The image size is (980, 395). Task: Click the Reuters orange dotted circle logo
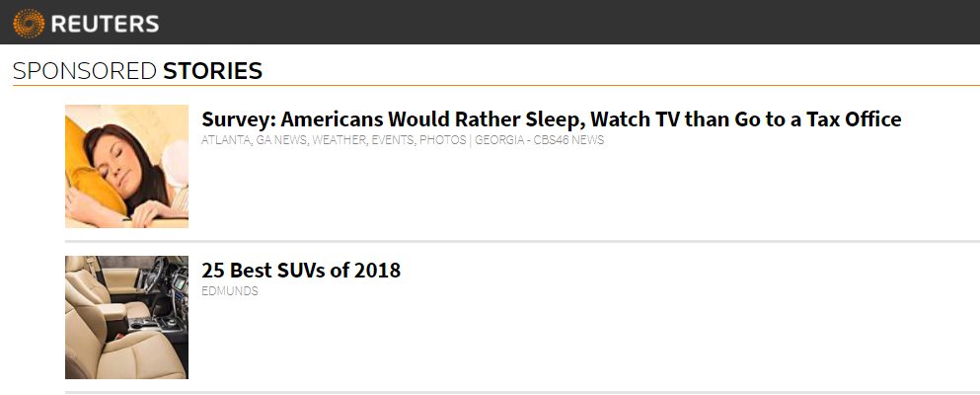(x=29, y=24)
